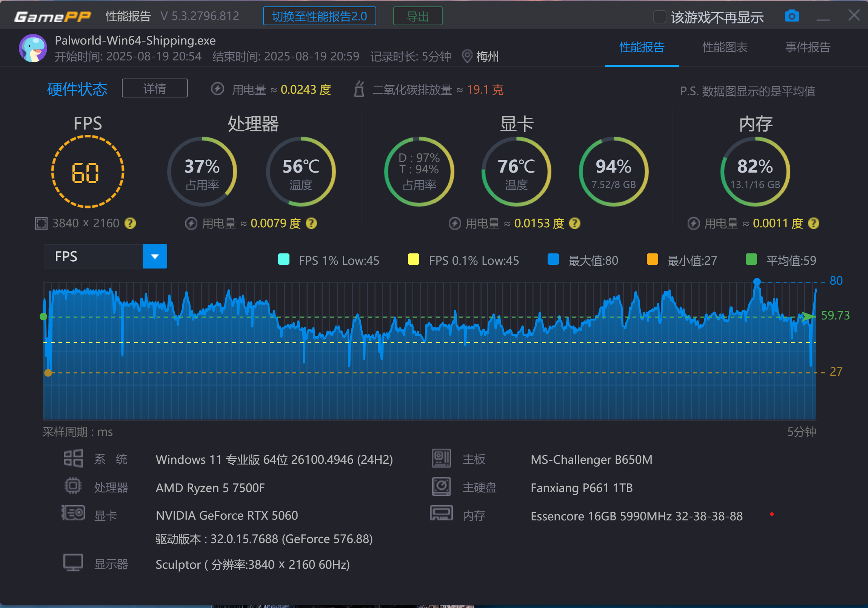Click the motherboard icon beside 主板
Screen dimensions: 868x608
[x=441, y=458]
